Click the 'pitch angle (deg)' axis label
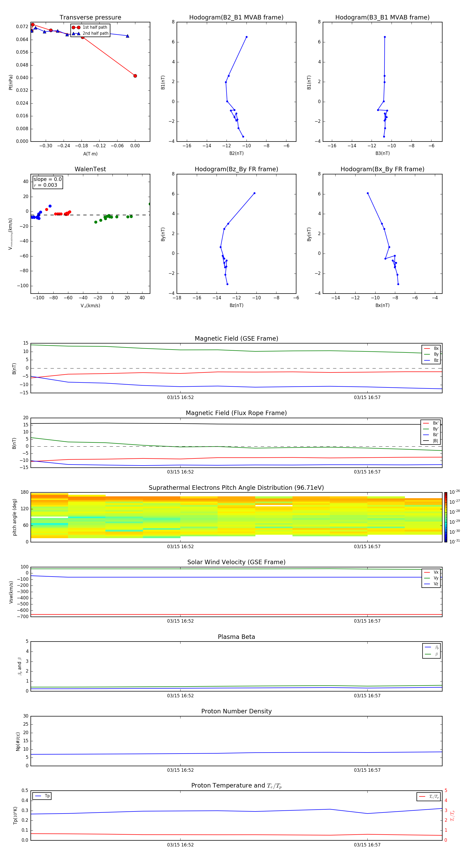The height and width of the screenshot is (868, 473). click(x=14, y=517)
